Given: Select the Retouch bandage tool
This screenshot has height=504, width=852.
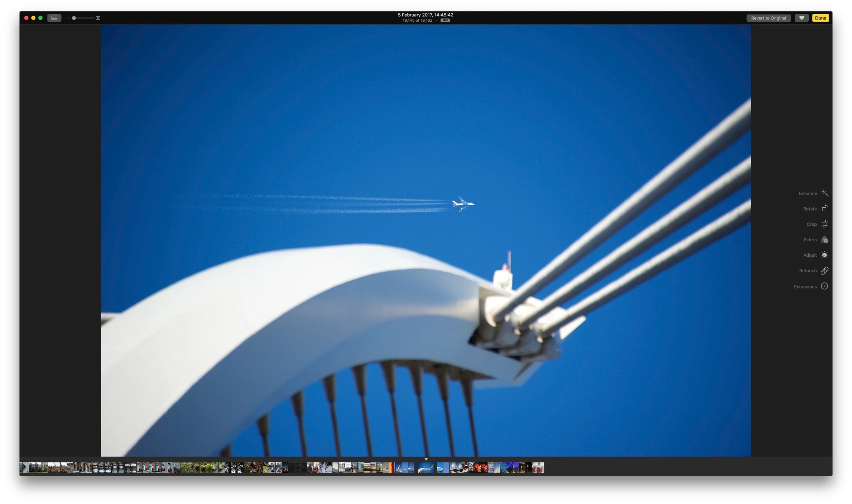Looking at the screenshot, I should click(824, 271).
